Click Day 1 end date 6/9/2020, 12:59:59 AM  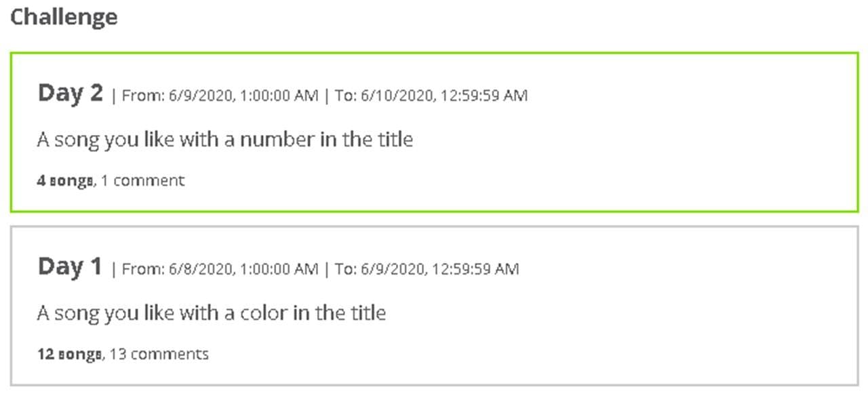(439, 269)
